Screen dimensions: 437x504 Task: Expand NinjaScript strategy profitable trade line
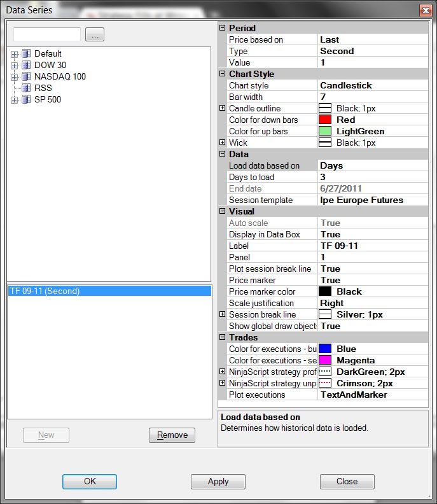click(x=222, y=371)
